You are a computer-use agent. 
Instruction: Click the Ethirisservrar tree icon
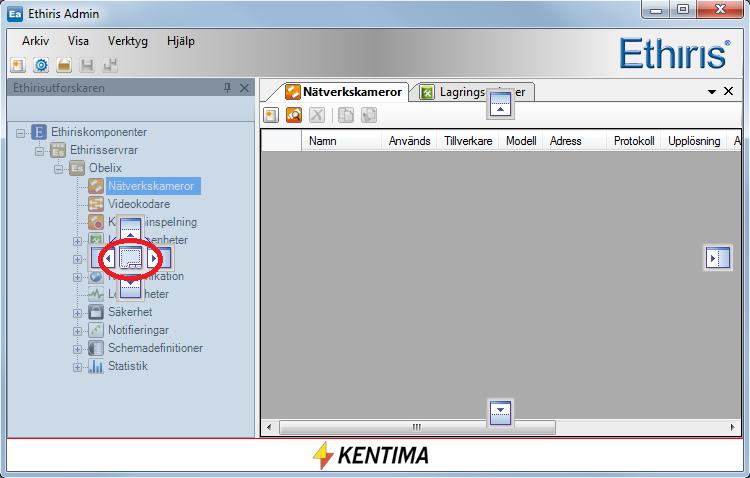pyautogui.click(x=58, y=150)
